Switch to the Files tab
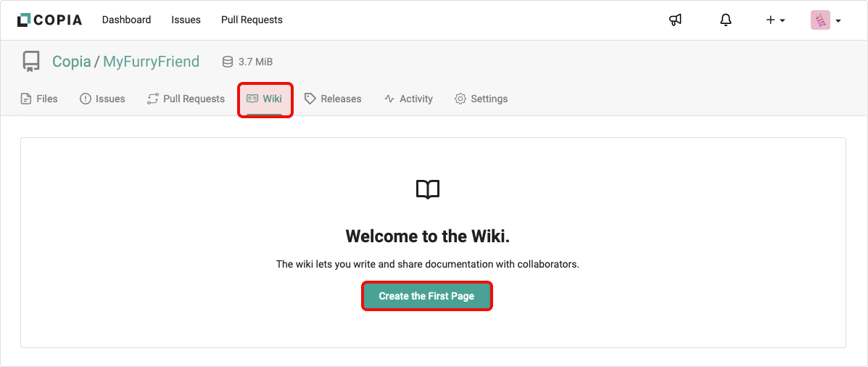Image resolution: width=868 pixels, height=367 pixels. tap(39, 99)
